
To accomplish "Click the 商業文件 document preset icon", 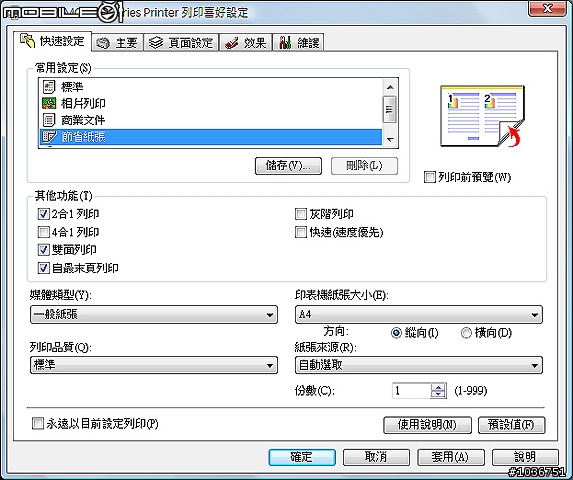I will (x=49, y=120).
